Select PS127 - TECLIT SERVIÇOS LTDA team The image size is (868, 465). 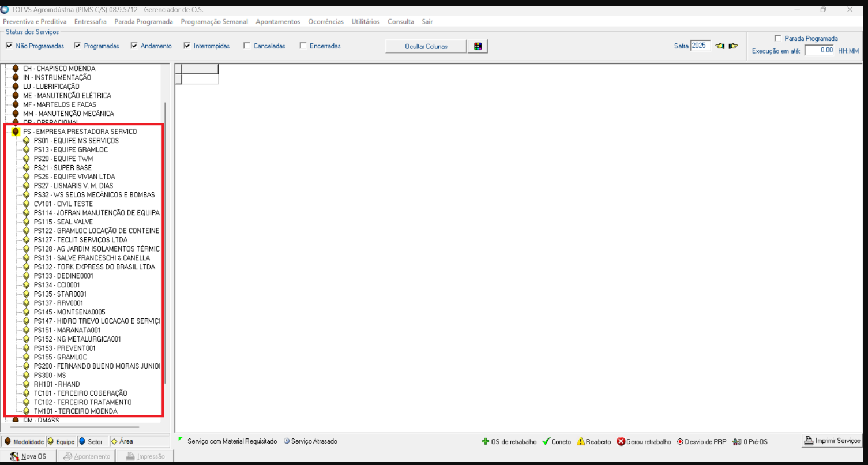[x=81, y=240]
